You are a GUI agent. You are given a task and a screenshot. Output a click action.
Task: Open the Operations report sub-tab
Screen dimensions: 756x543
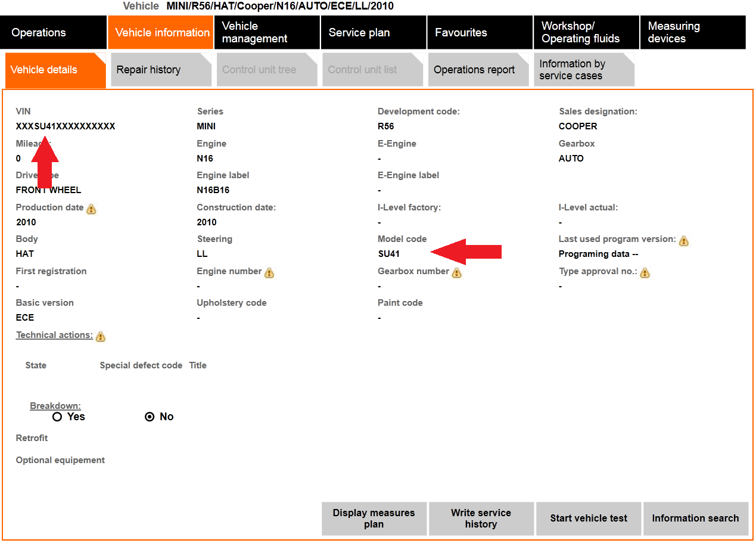(x=478, y=70)
